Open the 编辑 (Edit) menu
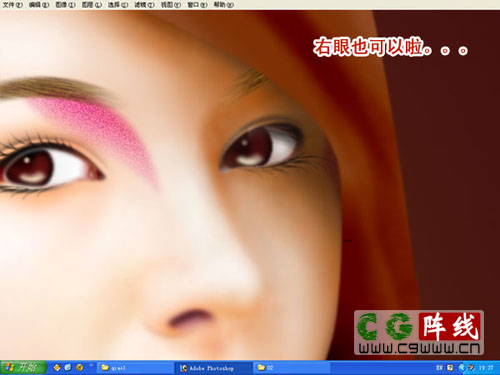 tap(39, 5)
